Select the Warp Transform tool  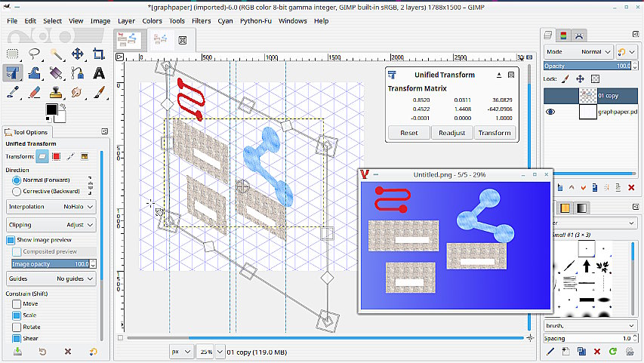(34, 73)
